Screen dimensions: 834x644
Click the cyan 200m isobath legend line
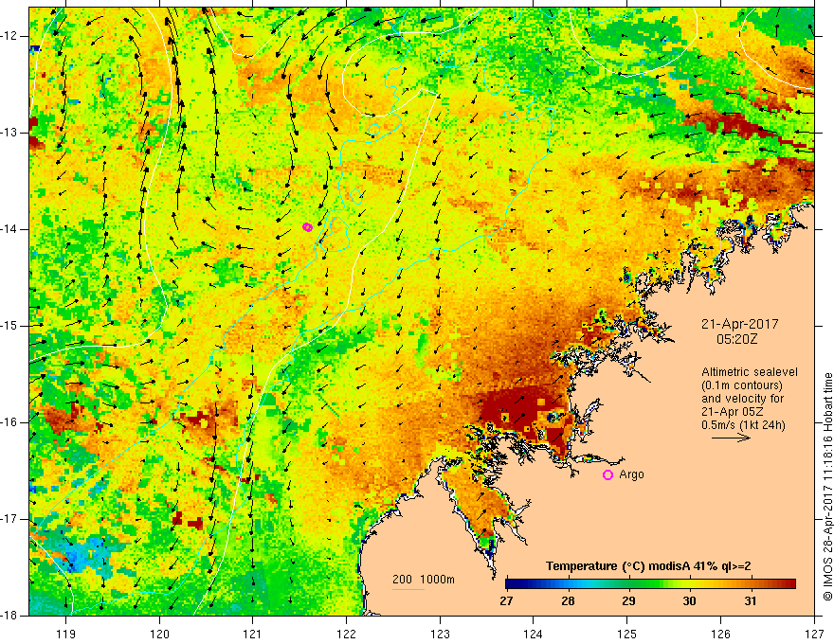click(408, 589)
